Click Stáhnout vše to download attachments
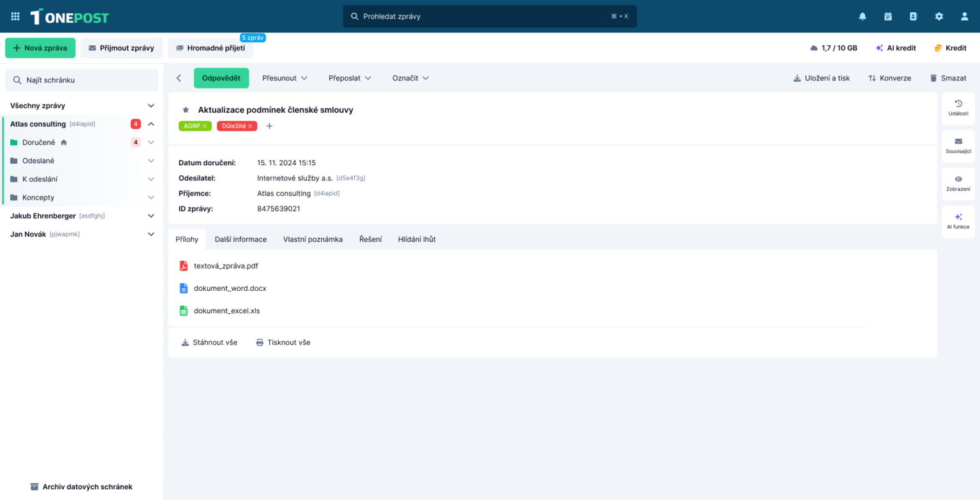This screenshot has width=980, height=500. click(209, 342)
